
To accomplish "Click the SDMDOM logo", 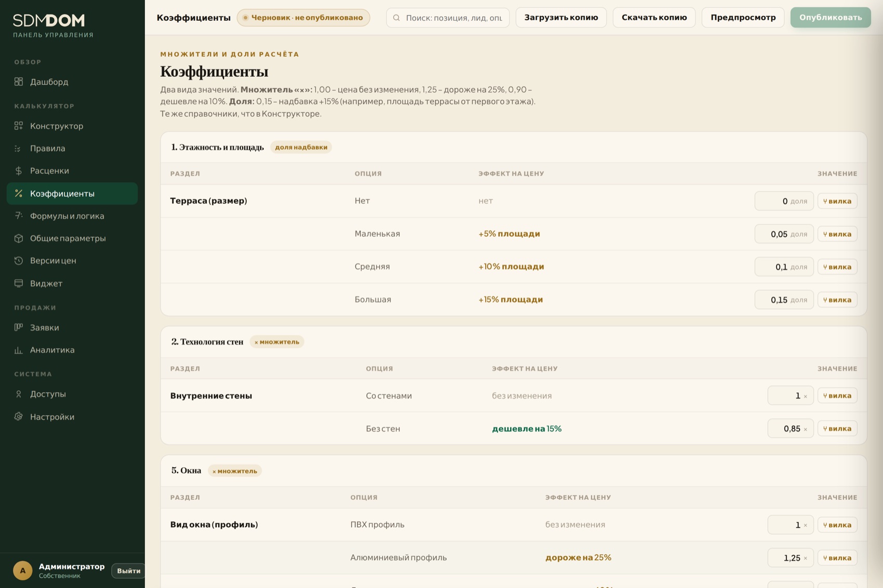I will point(49,20).
